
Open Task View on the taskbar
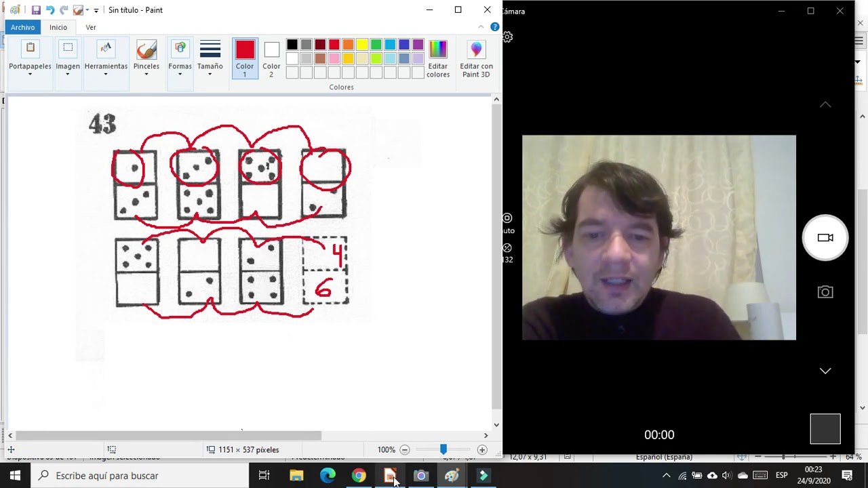[x=264, y=476]
